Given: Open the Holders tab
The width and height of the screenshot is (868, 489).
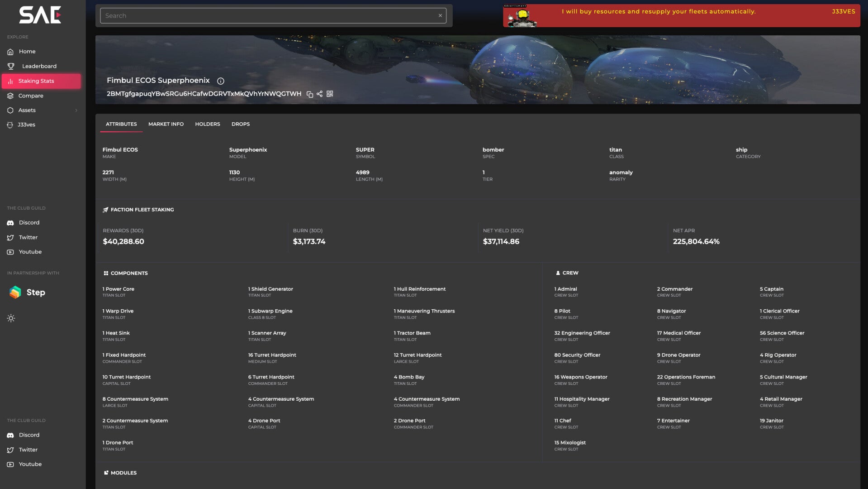Looking at the screenshot, I should 207,124.
